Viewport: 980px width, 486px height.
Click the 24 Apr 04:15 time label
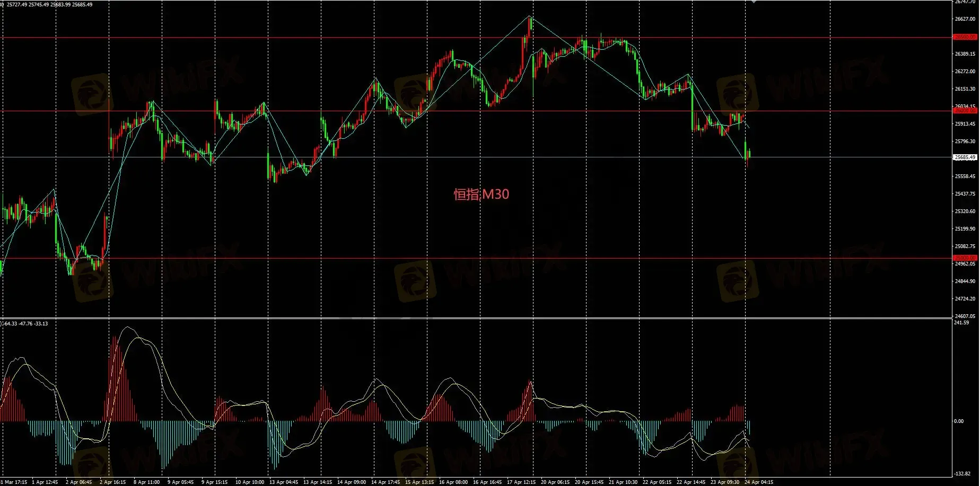point(759,482)
